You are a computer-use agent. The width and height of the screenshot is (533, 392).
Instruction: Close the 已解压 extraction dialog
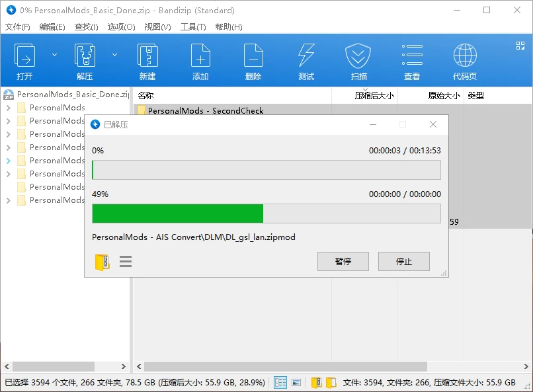[x=433, y=124]
